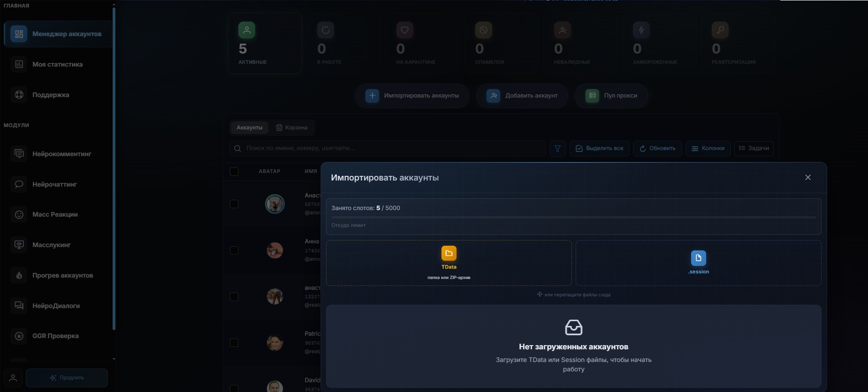Click the .session file upload icon
The height and width of the screenshot is (392, 868).
(x=699, y=258)
